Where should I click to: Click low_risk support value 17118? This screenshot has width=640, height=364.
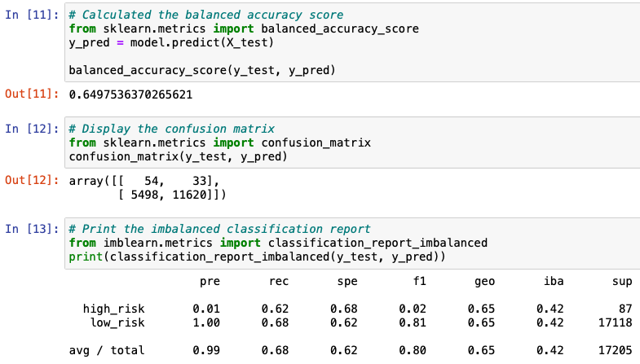coord(615,322)
